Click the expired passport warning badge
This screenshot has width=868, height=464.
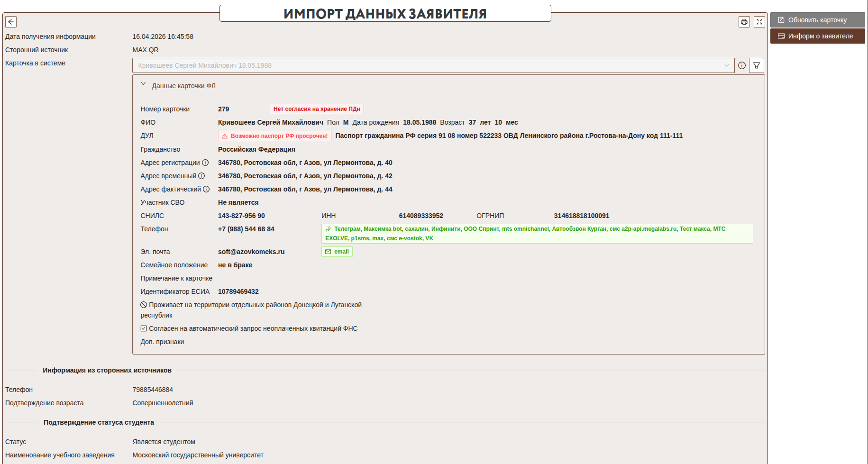click(x=275, y=136)
